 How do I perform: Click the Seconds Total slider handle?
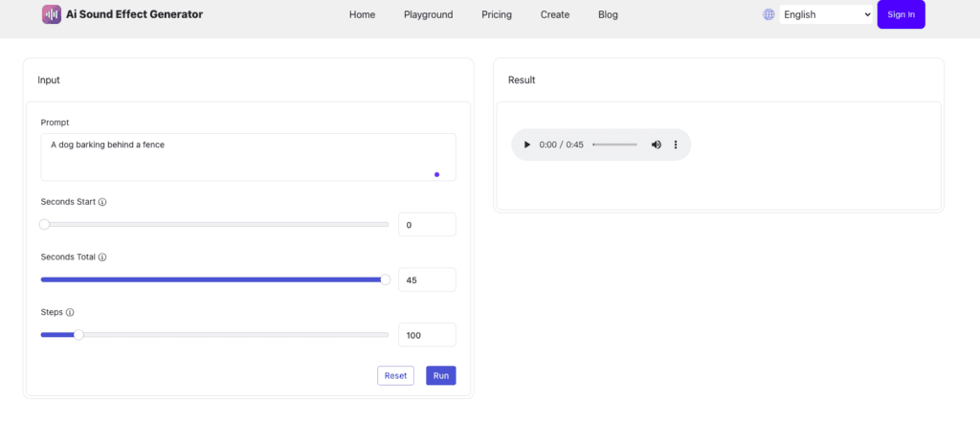(x=385, y=279)
